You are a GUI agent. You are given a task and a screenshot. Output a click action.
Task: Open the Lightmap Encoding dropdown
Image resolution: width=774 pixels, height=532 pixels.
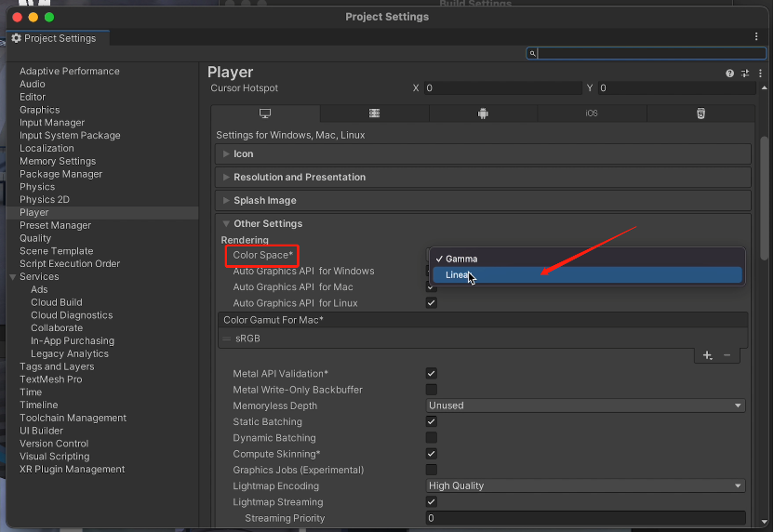(585, 485)
